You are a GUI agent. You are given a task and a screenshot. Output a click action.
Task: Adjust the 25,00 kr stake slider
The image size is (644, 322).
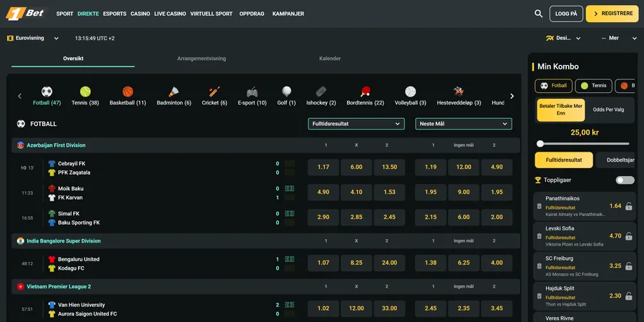(x=540, y=144)
